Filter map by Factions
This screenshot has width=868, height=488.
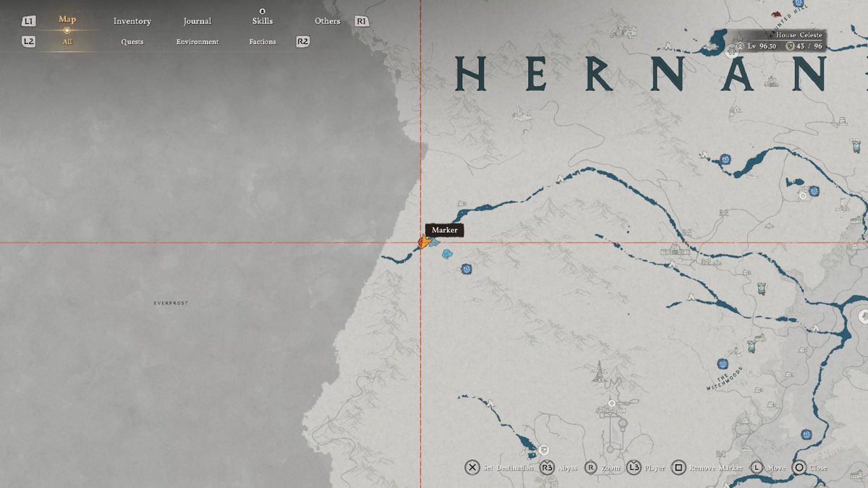263,42
